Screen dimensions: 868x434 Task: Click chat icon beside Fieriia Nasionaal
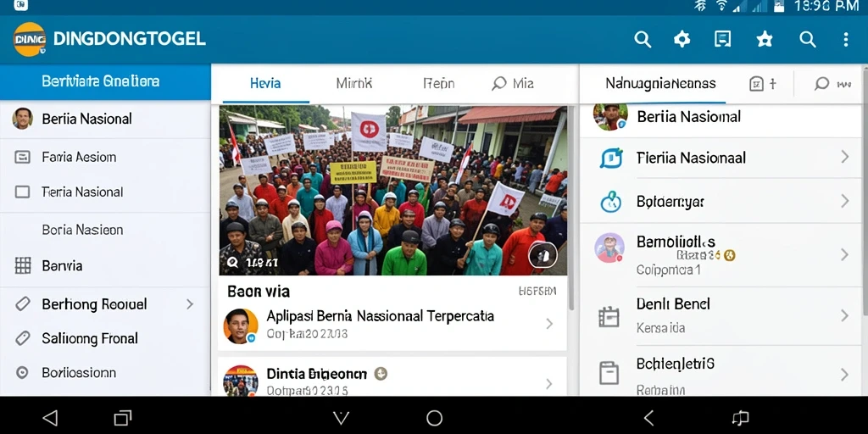pyautogui.click(x=611, y=158)
